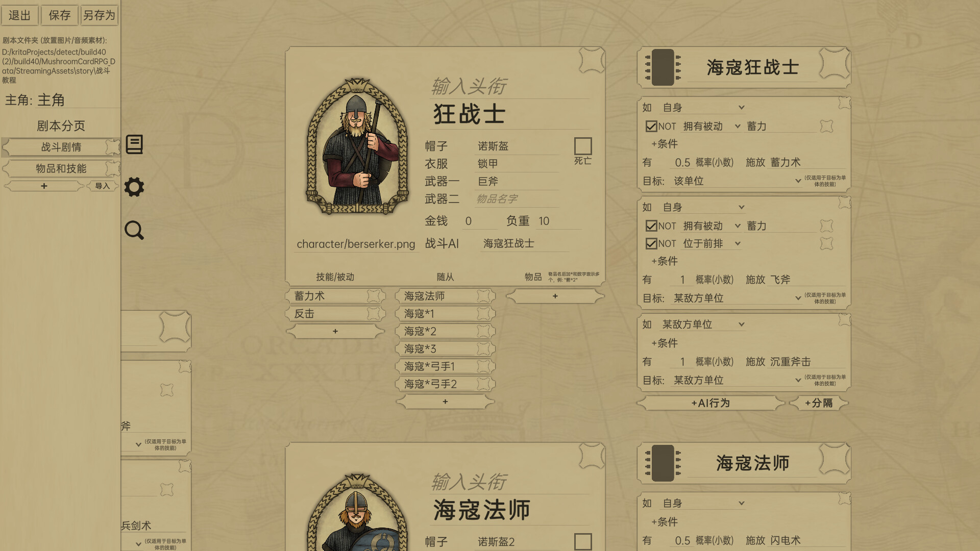Click the chip icon beside 海寇法师 AI title
This screenshot has width=980, height=551.
(x=663, y=463)
